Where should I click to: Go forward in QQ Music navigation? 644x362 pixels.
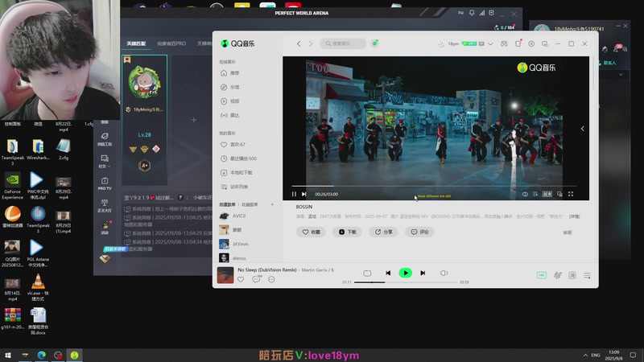[x=311, y=43]
